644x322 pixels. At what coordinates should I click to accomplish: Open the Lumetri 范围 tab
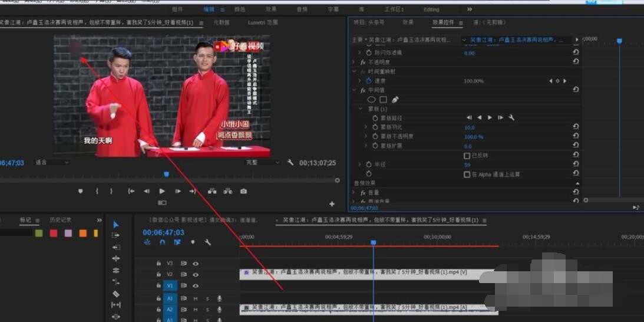click(x=262, y=22)
